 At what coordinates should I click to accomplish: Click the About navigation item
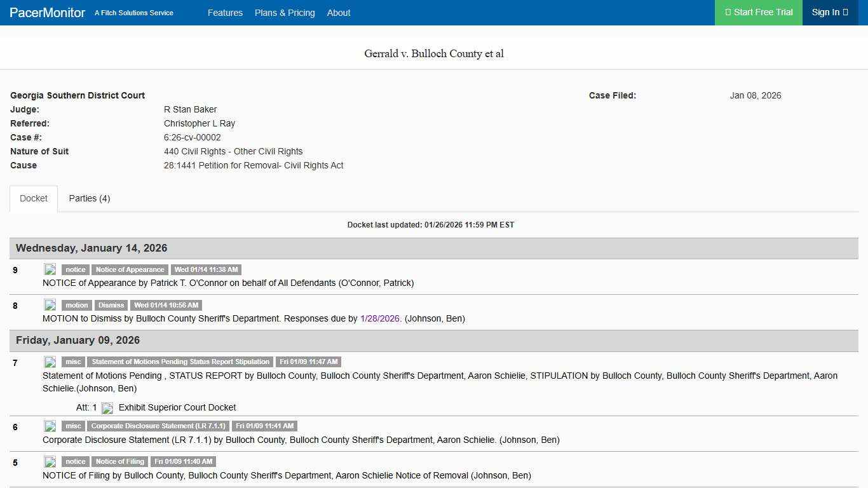(339, 13)
